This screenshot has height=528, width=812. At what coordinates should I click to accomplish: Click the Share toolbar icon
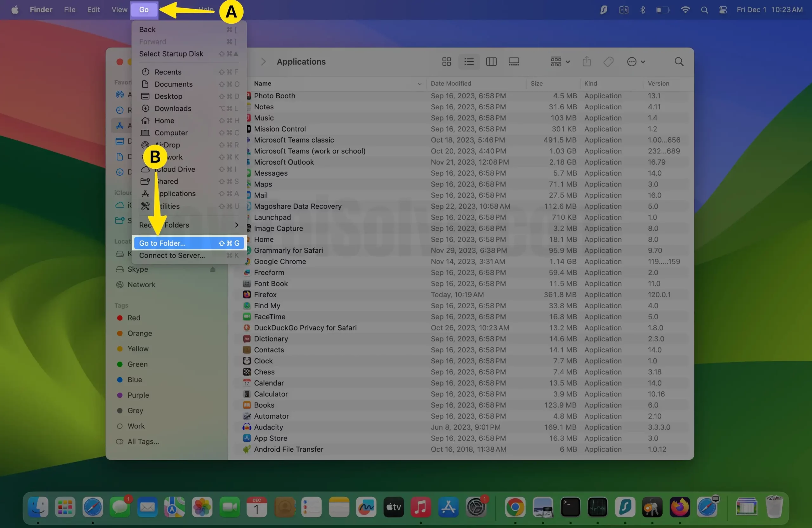[586, 62]
